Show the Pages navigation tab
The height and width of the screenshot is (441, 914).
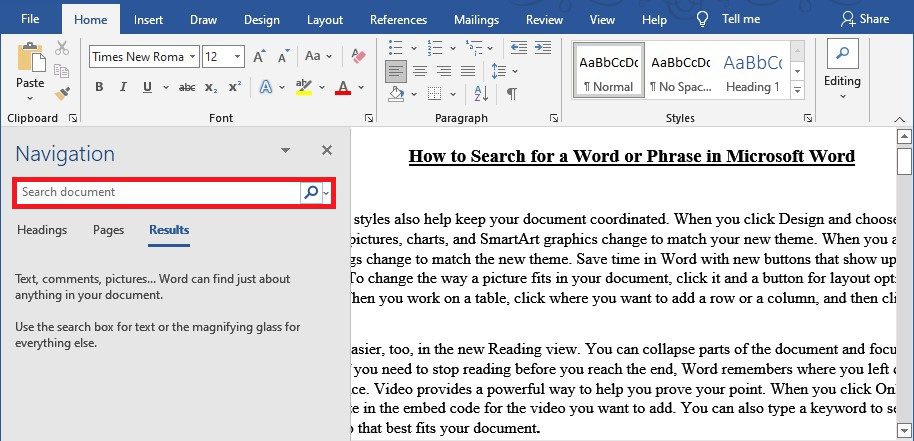tap(108, 230)
